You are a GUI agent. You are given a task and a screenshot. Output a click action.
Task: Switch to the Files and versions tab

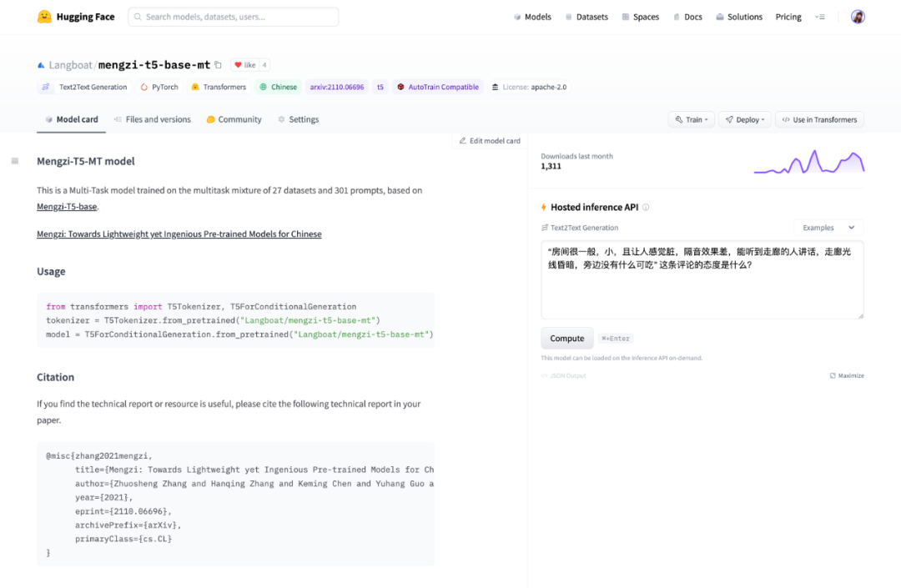pos(153,120)
